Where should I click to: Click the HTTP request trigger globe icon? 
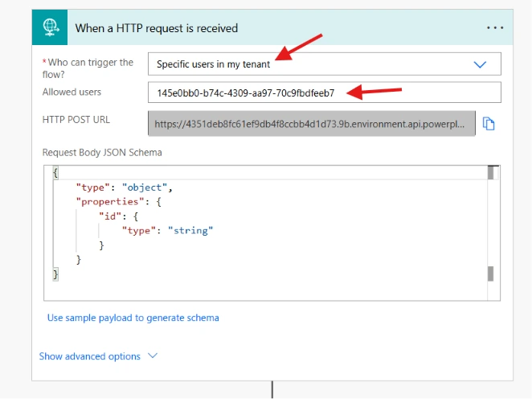tap(50, 27)
